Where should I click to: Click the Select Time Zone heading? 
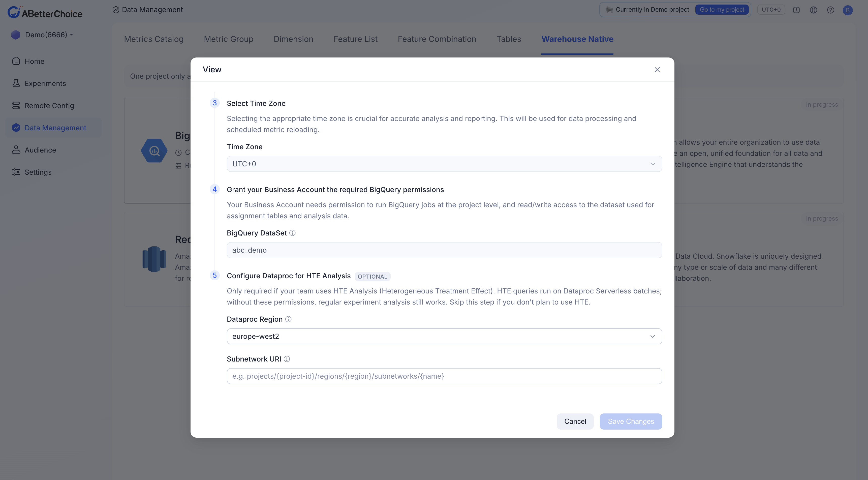click(256, 103)
